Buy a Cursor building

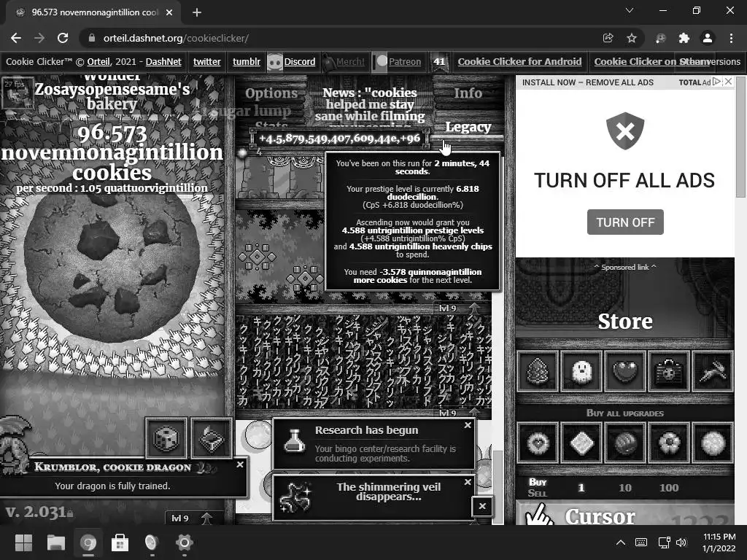[624, 513]
